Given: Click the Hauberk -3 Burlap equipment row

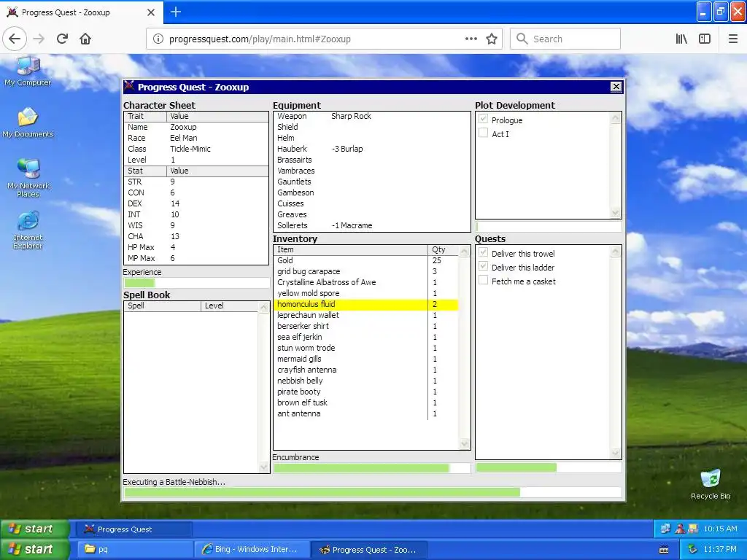Looking at the screenshot, I should coord(371,149).
